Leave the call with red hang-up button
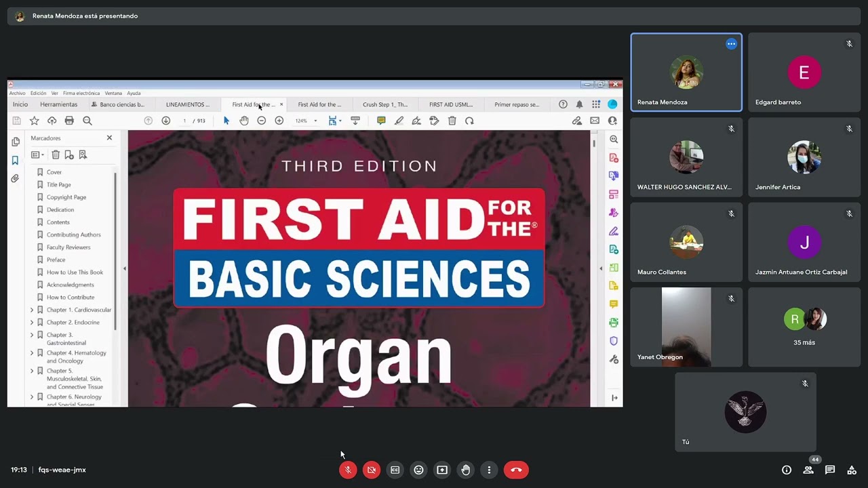 (x=516, y=470)
